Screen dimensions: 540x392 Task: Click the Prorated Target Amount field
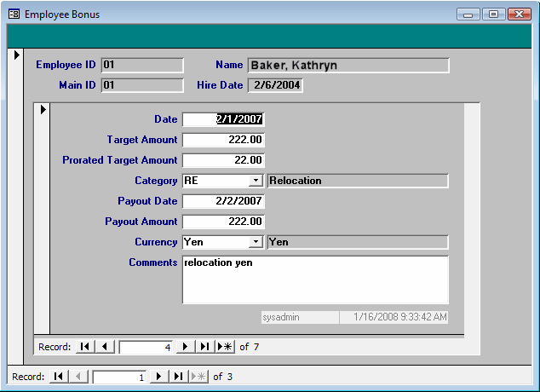[x=223, y=160]
